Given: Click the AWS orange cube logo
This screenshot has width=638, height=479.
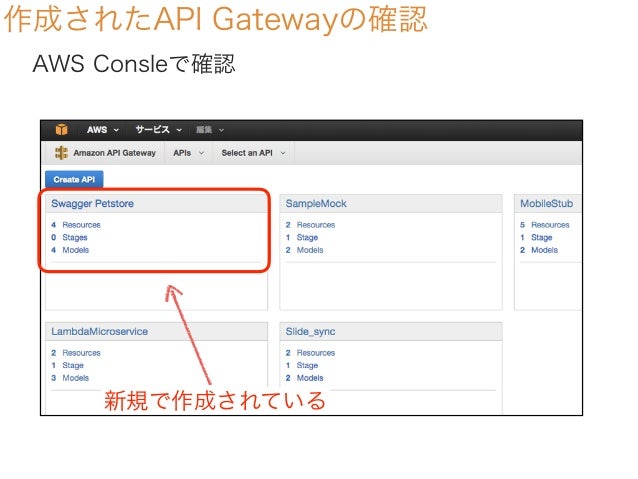Looking at the screenshot, I should pos(61,129).
